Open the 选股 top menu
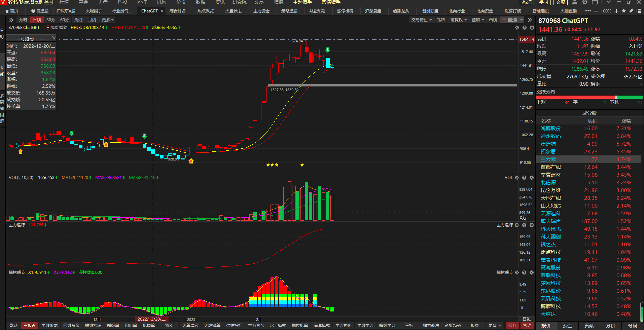The height and width of the screenshot is (330, 644). coord(122,2)
